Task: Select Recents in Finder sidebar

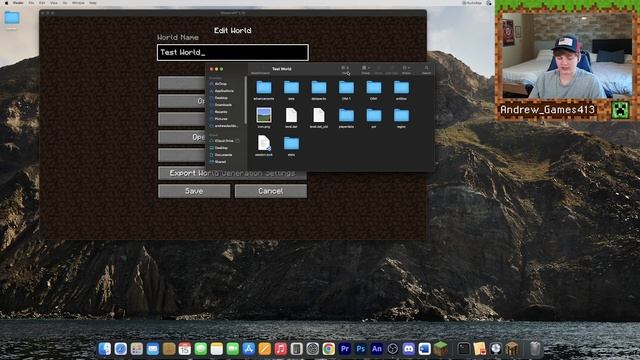Action: pyautogui.click(x=221, y=111)
